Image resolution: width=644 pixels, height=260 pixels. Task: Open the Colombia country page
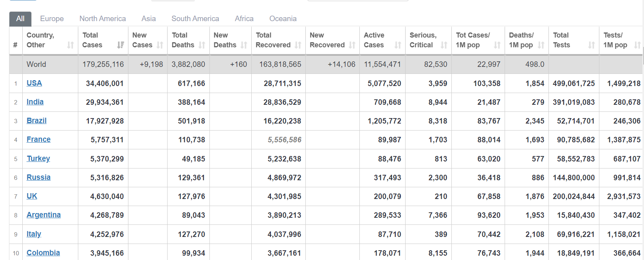[43, 253]
